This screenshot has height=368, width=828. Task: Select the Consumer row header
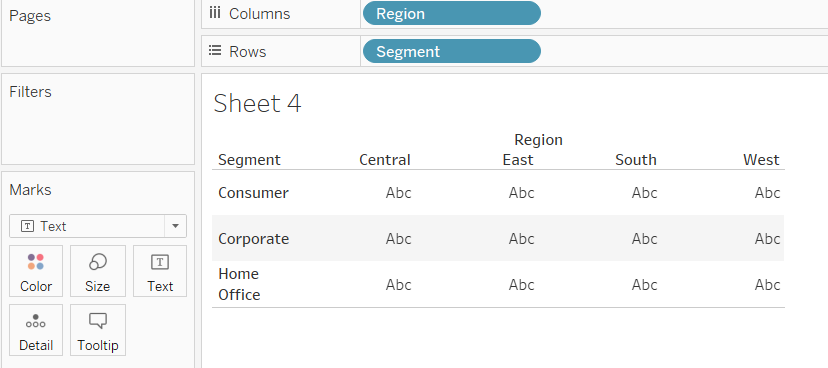point(253,193)
